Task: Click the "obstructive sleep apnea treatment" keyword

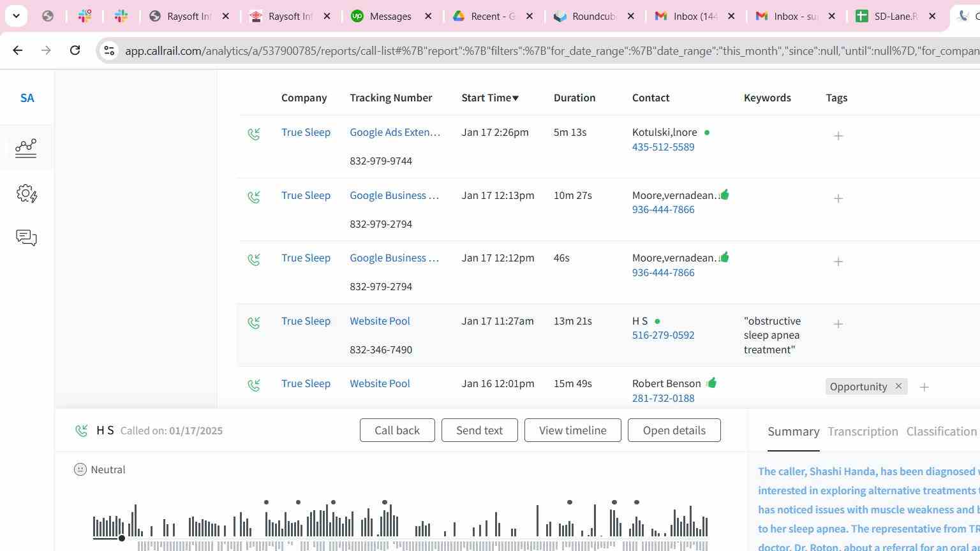Action: pos(772,335)
